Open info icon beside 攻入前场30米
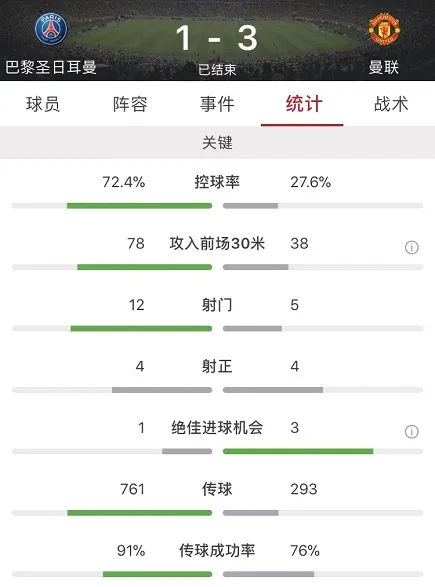The height and width of the screenshot is (587, 435). [x=411, y=247]
